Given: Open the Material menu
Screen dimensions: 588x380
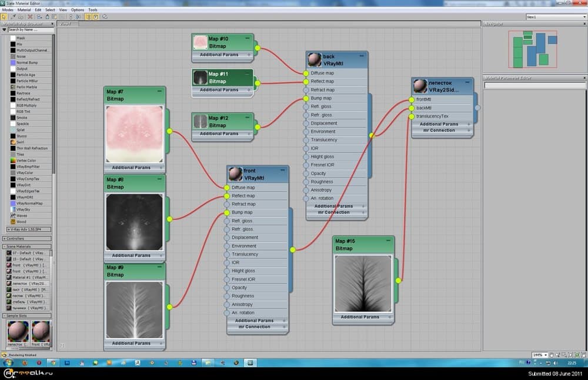Looking at the screenshot, I should click(x=24, y=10).
